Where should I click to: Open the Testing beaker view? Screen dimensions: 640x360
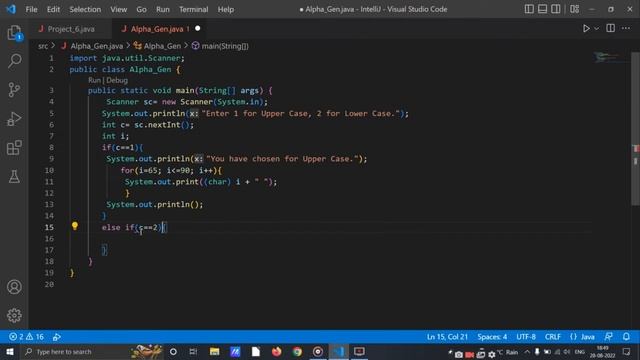pyautogui.click(x=14, y=176)
